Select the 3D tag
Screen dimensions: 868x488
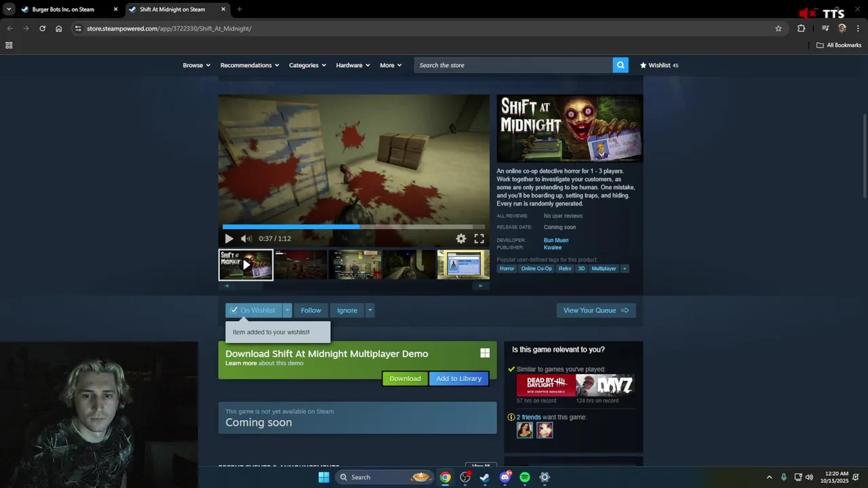(x=581, y=269)
